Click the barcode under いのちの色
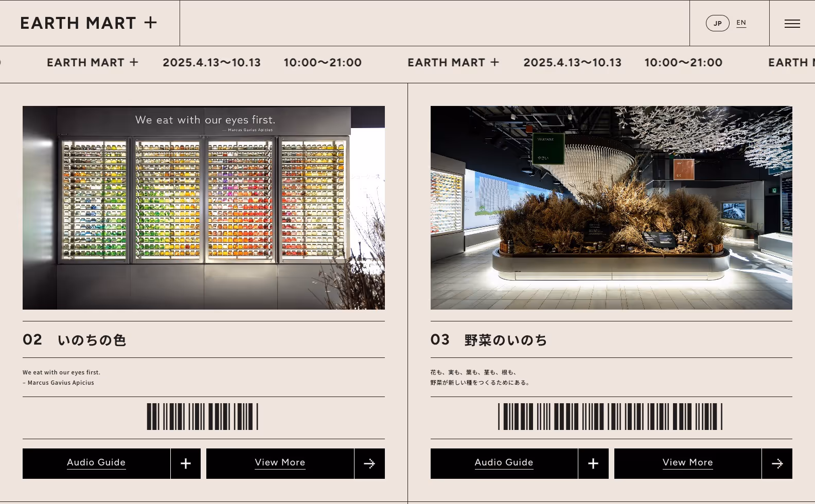This screenshot has width=815, height=504. 203,417
